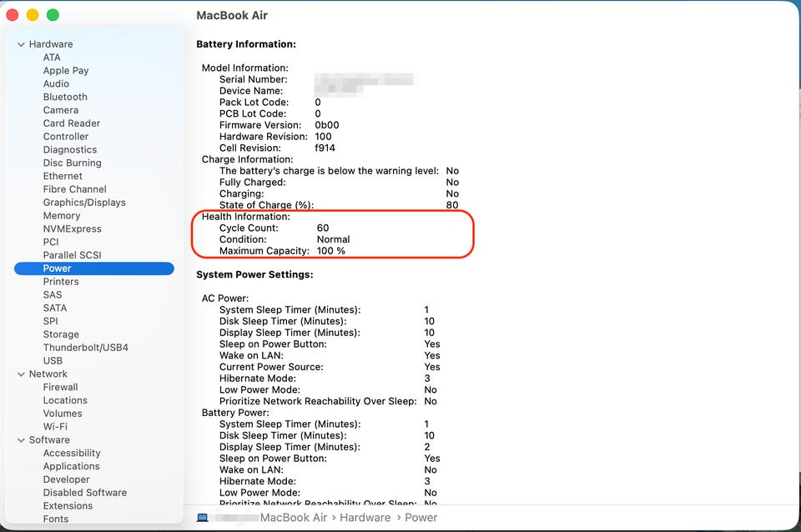
Task: Open the Audio hardware section
Action: (56, 83)
